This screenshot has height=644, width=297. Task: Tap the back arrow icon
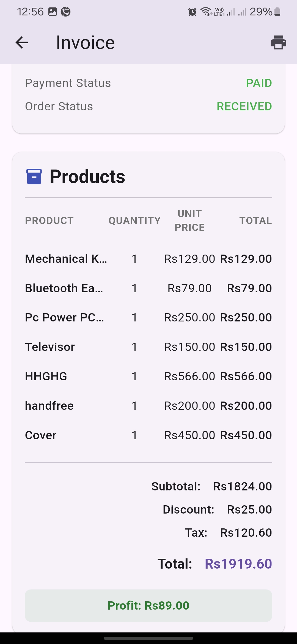pyautogui.click(x=22, y=43)
